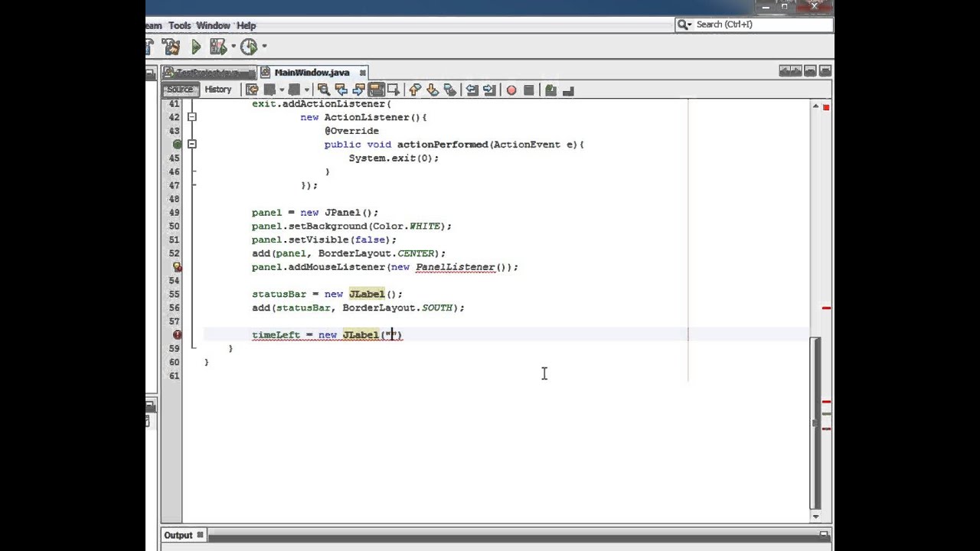980x551 pixels.
Task: Toggle Highlight Search in editor toolbar
Action: [376, 90]
